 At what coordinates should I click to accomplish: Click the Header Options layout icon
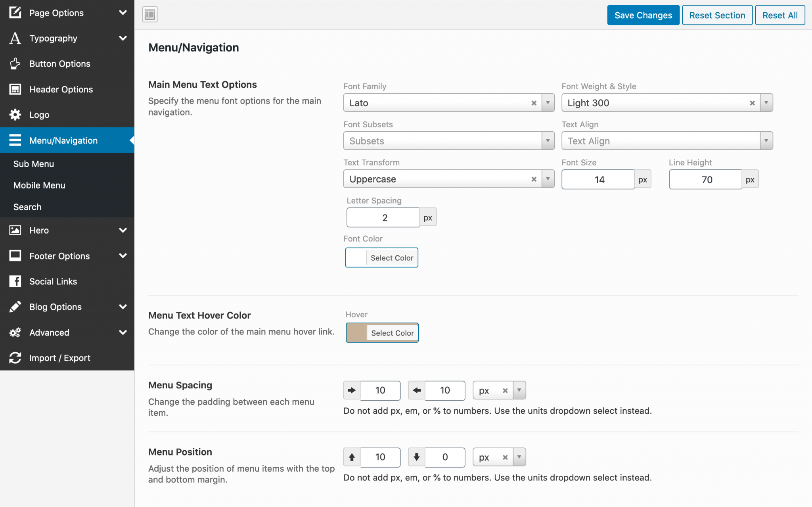tap(15, 89)
